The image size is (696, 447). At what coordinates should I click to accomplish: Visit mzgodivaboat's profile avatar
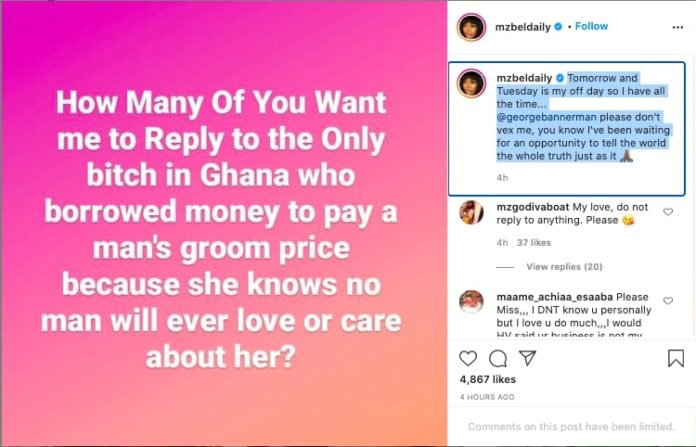click(471, 212)
